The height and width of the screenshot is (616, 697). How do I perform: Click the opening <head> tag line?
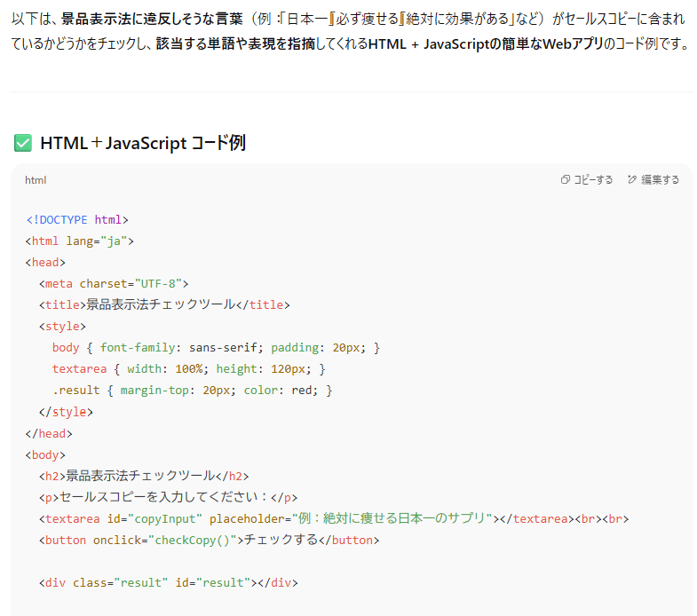point(45,262)
